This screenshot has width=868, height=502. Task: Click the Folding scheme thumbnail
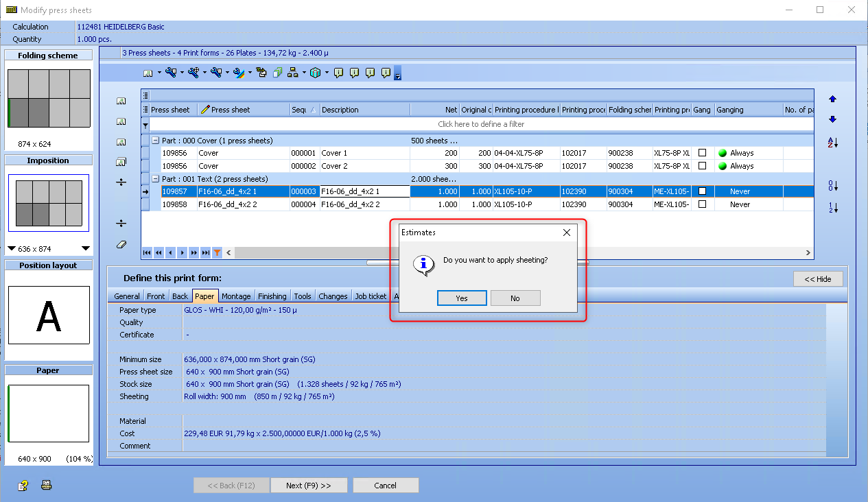click(x=49, y=98)
